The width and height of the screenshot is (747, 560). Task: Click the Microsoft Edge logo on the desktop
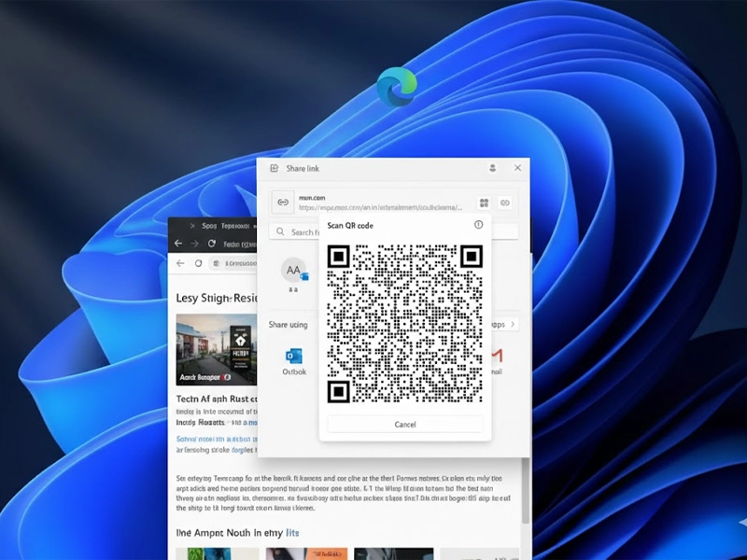pos(396,87)
